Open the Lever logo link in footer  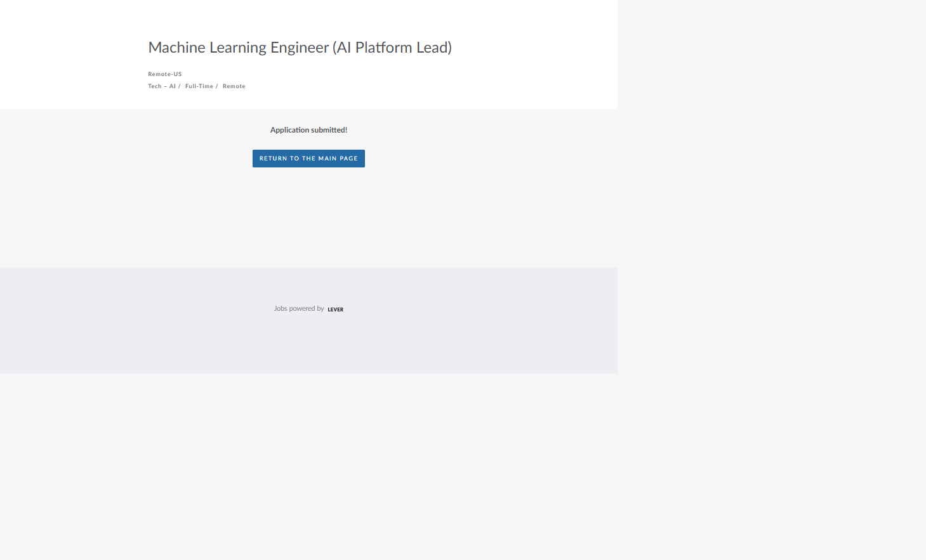pyautogui.click(x=335, y=309)
